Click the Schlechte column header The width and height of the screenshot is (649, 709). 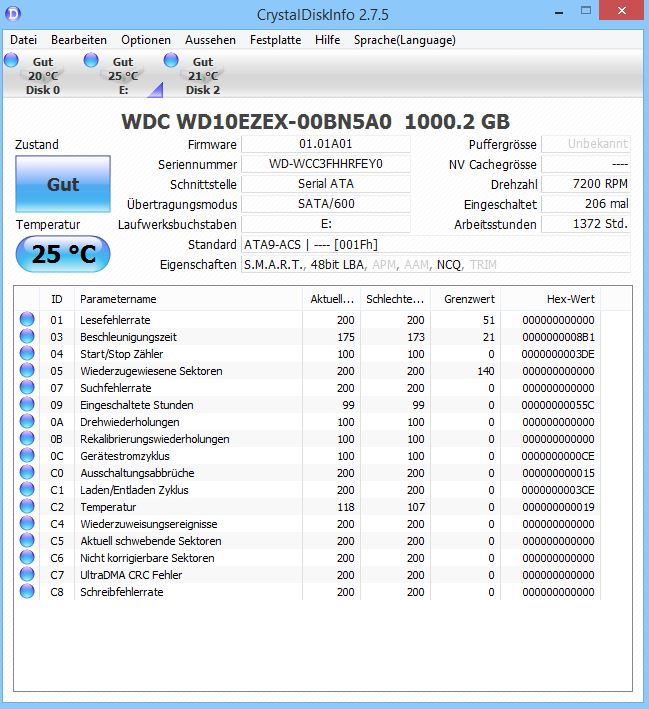tap(395, 299)
